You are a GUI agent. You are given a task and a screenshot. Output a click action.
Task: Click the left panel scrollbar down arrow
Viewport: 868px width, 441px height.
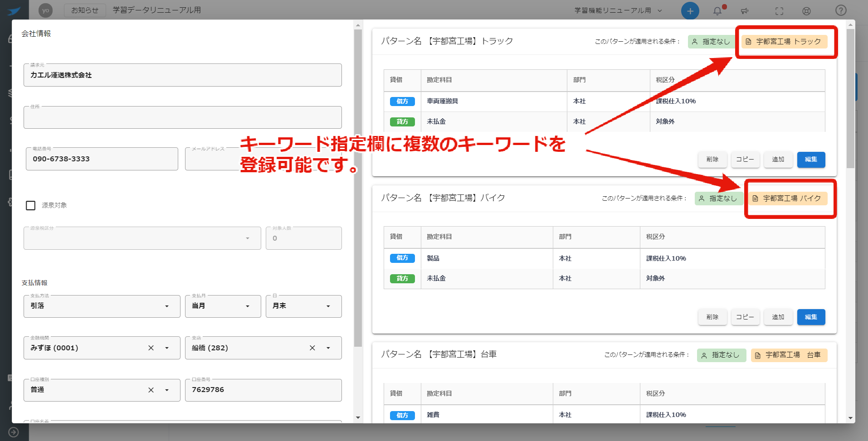358,417
